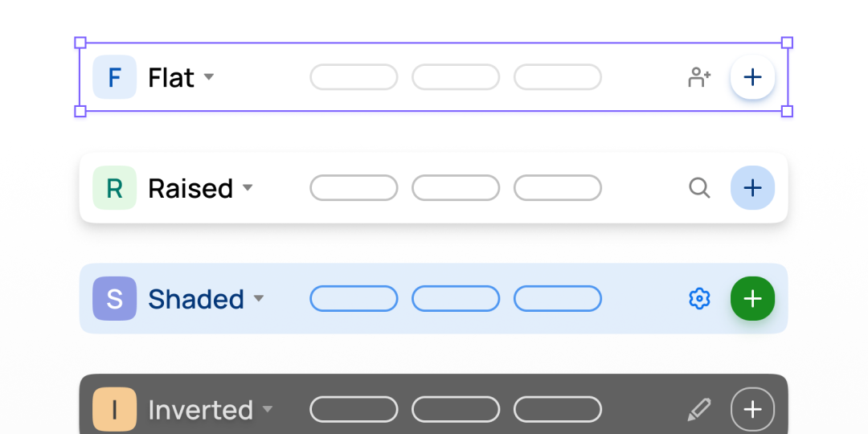Expand the Raised dropdown arrow
This screenshot has height=434, width=868.
click(248, 187)
